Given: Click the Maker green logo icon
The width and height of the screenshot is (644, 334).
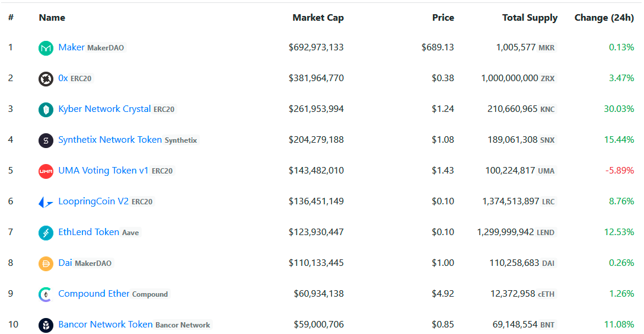Looking at the screenshot, I should click(x=46, y=48).
